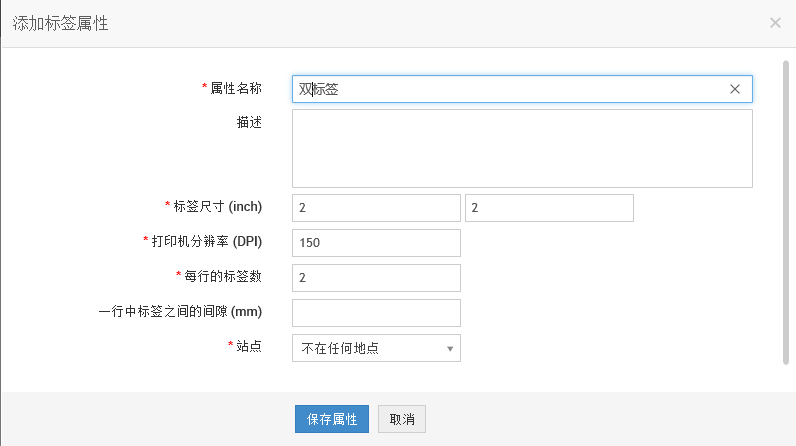Click the 打印机分辨率 input showing 150
796x446 pixels.
(376, 243)
